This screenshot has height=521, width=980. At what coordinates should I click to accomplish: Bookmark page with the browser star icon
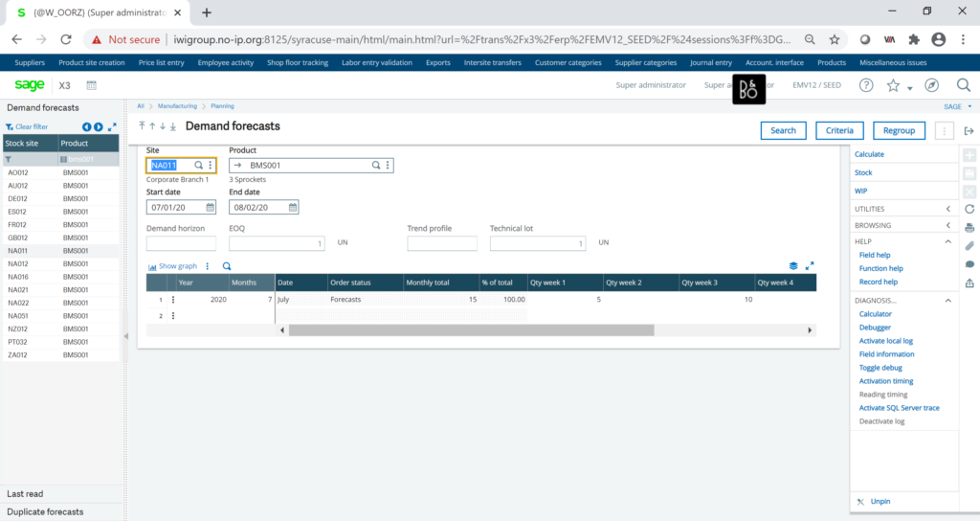(x=835, y=39)
